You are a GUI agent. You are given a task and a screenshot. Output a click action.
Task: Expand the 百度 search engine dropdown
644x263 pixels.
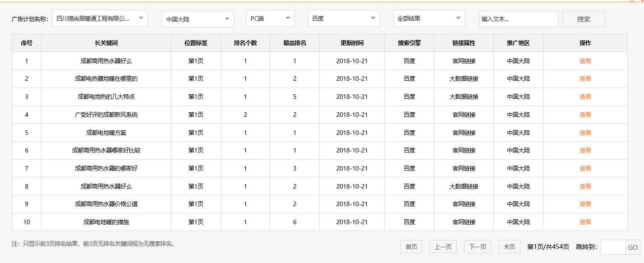click(x=343, y=18)
